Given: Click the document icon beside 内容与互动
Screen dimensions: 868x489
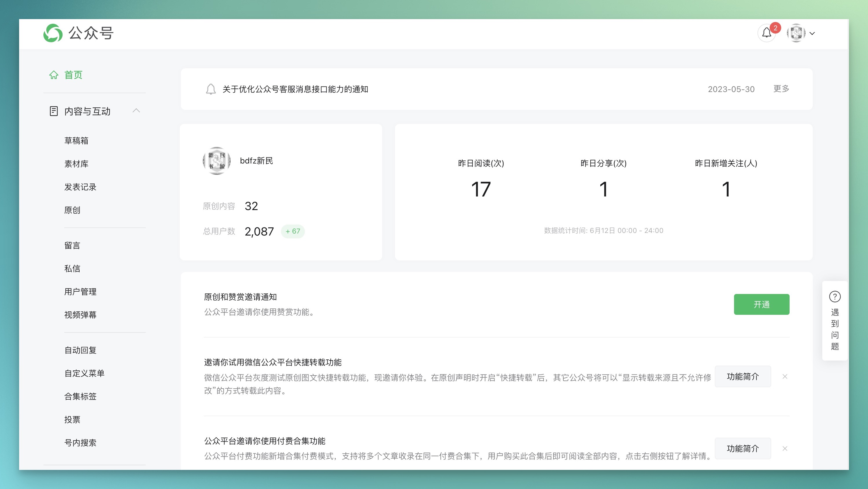Looking at the screenshot, I should [54, 111].
